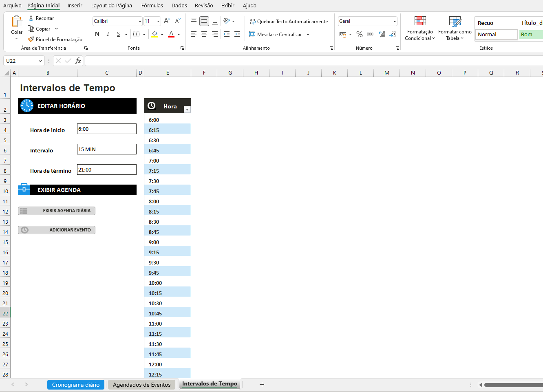Click the EXIBIR AGENDA DIÁRIA button

click(57, 211)
